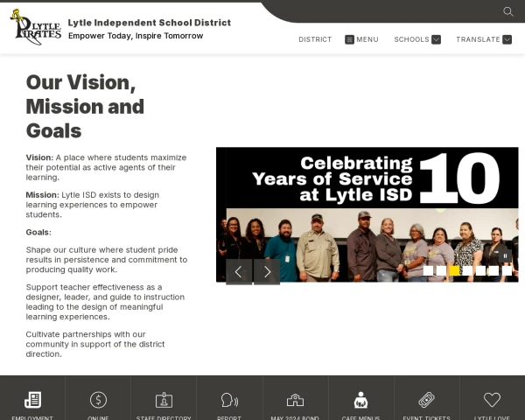Expand the TRANSLATE dropdown arrow
The width and height of the screenshot is (525, 420).
(507, 39)
